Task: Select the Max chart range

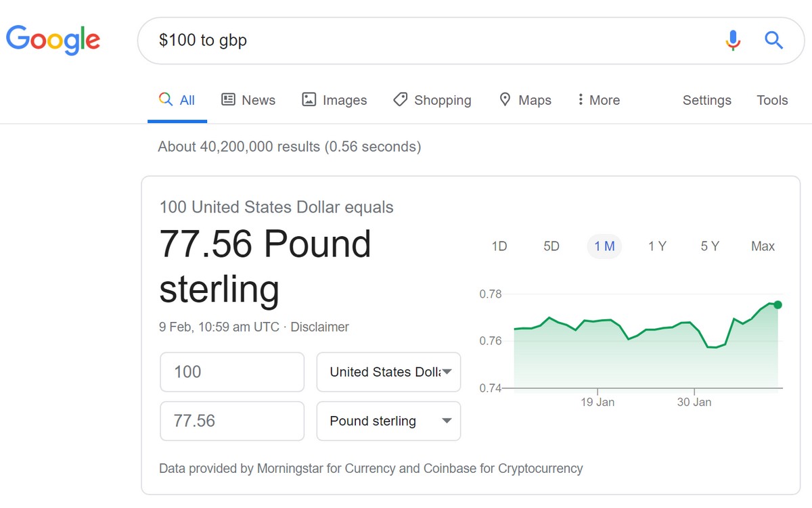Action: [763, 246]
